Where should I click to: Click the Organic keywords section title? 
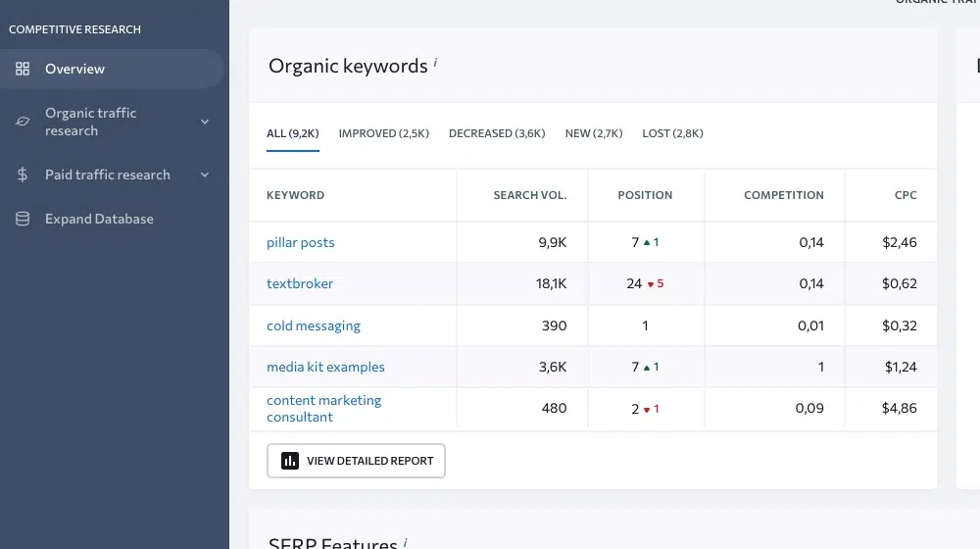point(348,66)
